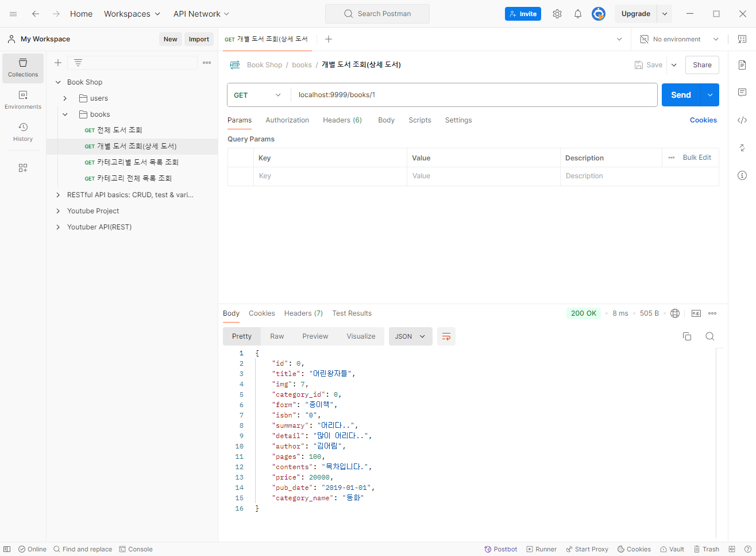Click the Send button
Image resolution: width=756 pixels, height=556 pixels.
[x=681, y=95]
